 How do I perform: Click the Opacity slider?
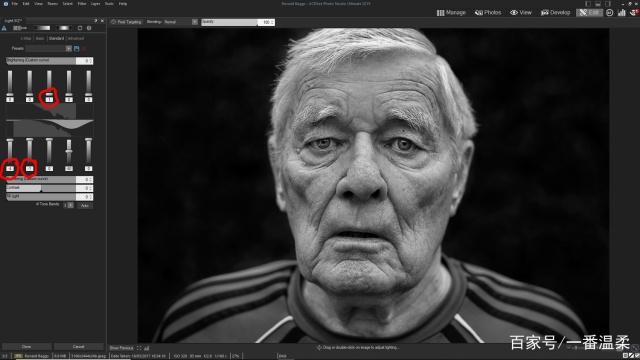point(229,22)
